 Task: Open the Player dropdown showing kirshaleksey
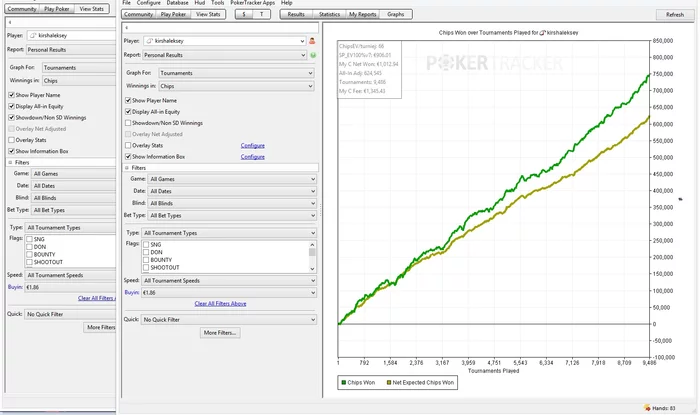coord(225,41)
